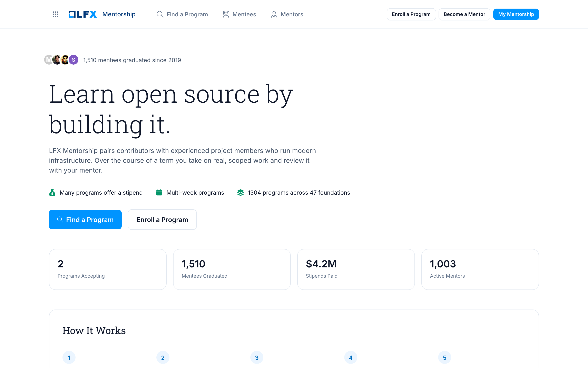Click the 1304 programs across 47 foundations text
Screen dimensions: 588x368
(299, 193)
